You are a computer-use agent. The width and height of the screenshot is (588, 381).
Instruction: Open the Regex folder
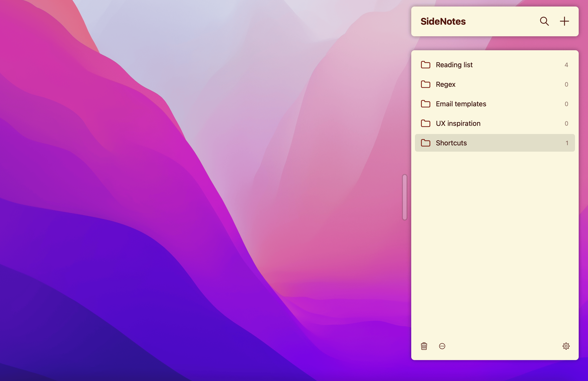(x=494, y=84)
